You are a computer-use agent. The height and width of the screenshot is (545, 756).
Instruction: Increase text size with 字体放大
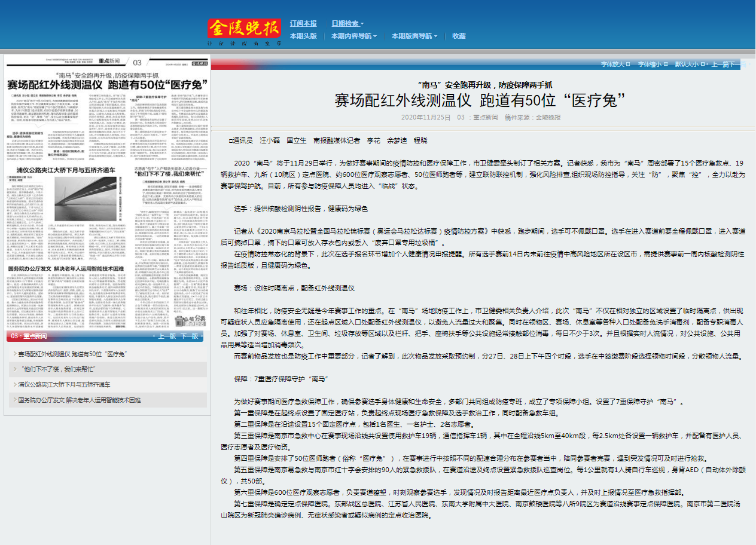[x=615, y=64]
